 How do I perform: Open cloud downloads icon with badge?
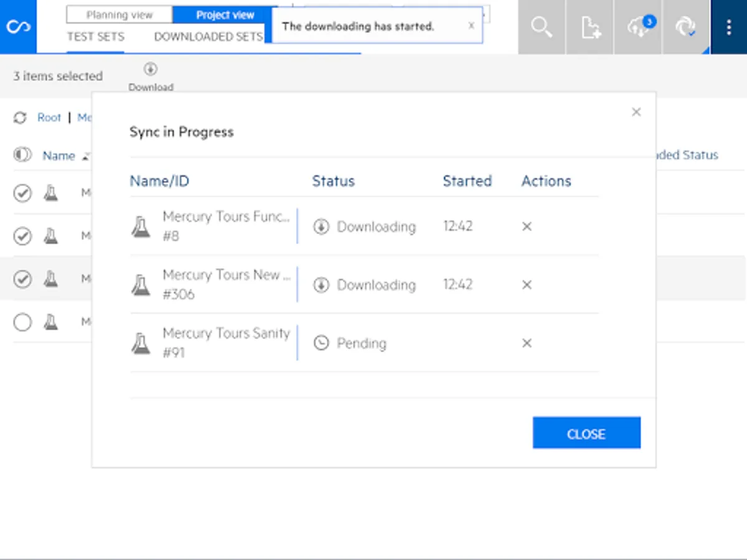639,27
